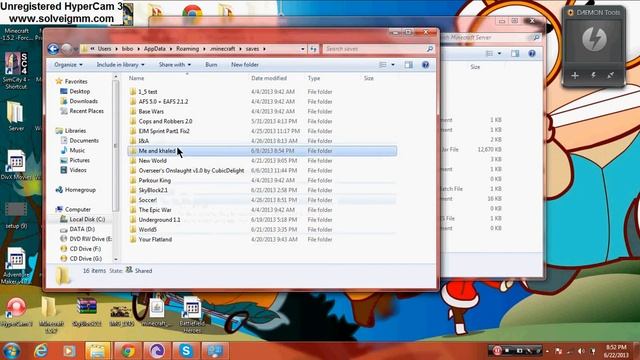The width and height of the screenshot is (640, 360).
Task: Open Skype from taskbar
Action: coord(186,351)
